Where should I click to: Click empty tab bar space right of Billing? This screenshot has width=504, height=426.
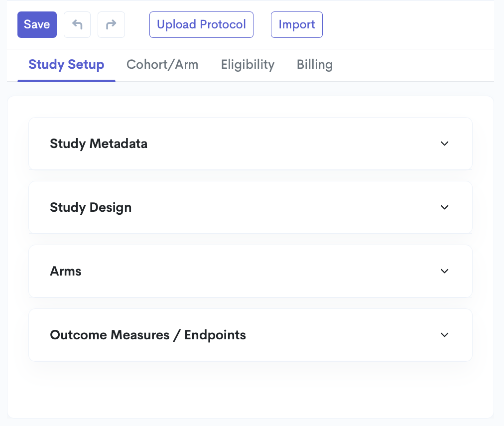(x=413, y=65)
